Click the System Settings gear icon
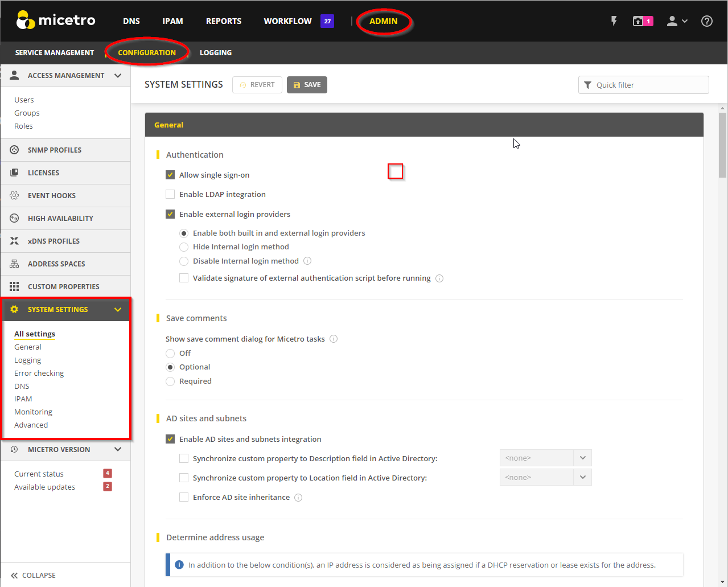The height and width of the screenshot is (587, 728). [x=14, y=309]
